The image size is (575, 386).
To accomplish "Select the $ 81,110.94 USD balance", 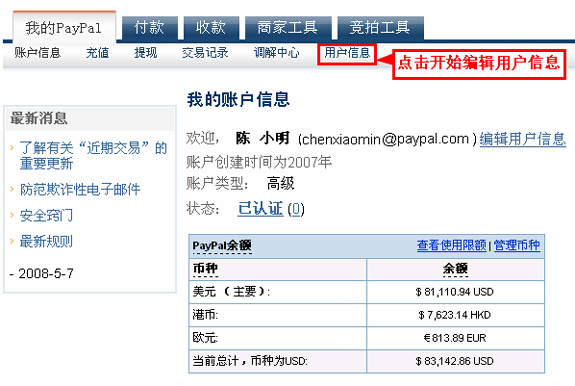I will coord(455,292).
